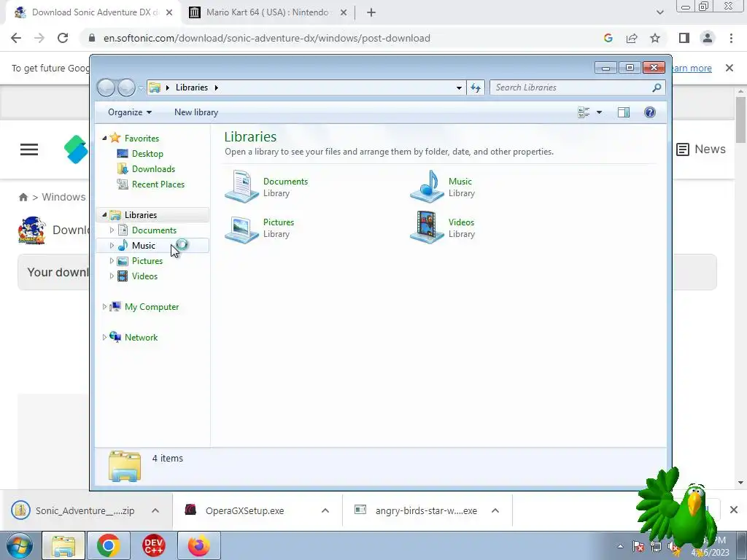Open the Documents library icon in main pane
The height and width of the screenshot is (560, 747).
[x=241, y=187]
